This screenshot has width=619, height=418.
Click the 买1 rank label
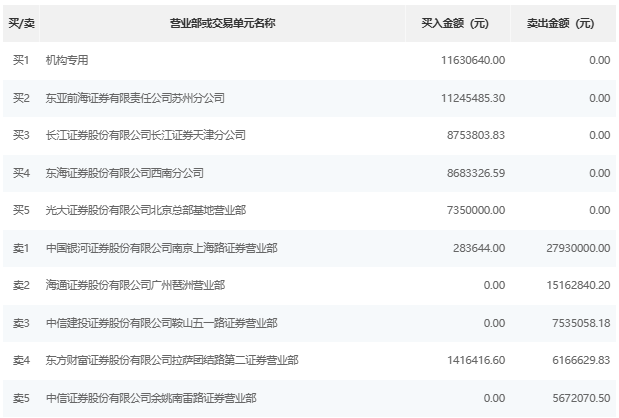21,60
